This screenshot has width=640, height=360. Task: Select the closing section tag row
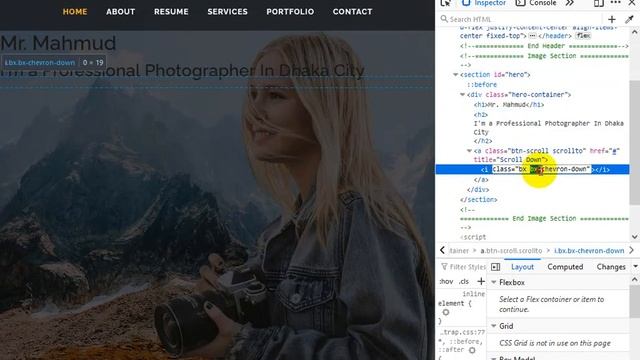(x=478, y=200)
